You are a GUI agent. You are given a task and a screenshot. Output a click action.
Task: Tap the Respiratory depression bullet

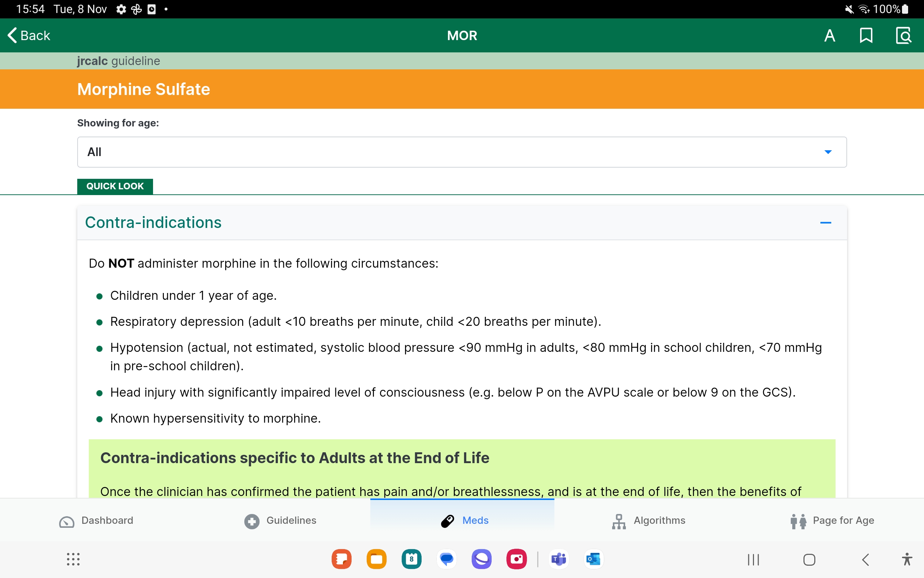(x=356, y=322)
